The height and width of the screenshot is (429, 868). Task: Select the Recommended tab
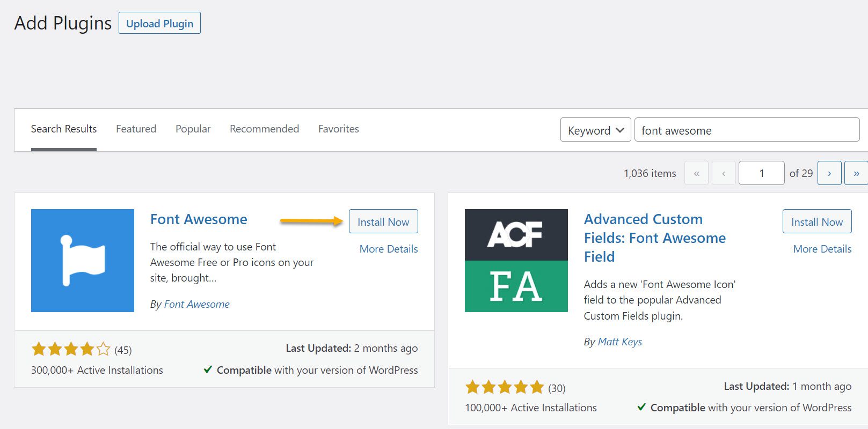[x=264, y=129]
